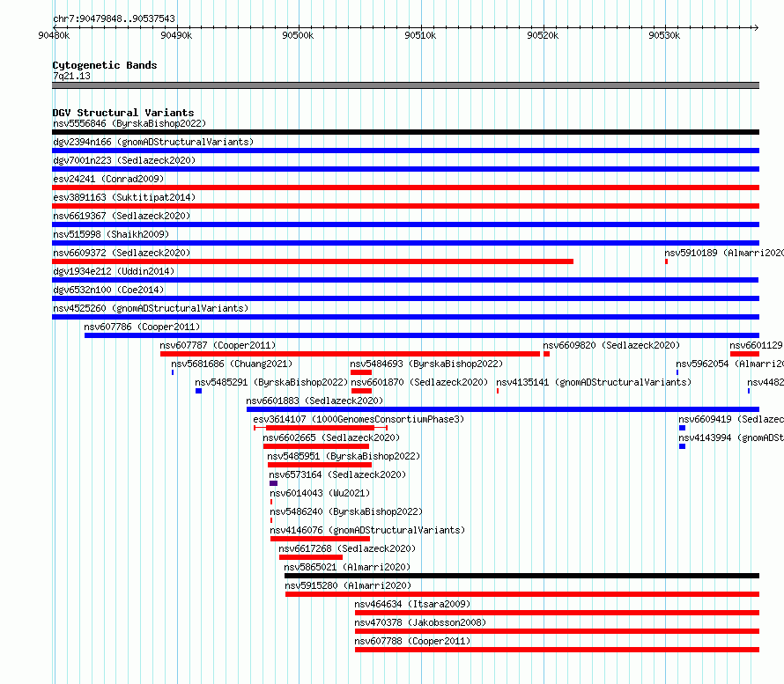The width and height of the screenshot is (784, 684).
Task: Click the red bar of nsv6617268
Action: coord(311,557)
